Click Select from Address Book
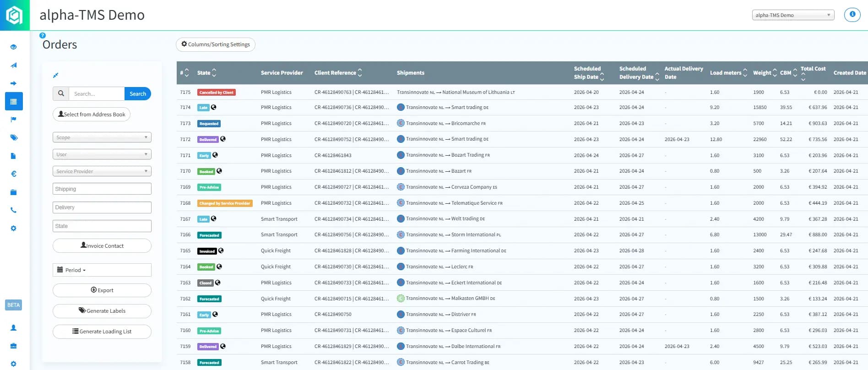This screenshot has width=868, height=370. click(x=92, y=114)
